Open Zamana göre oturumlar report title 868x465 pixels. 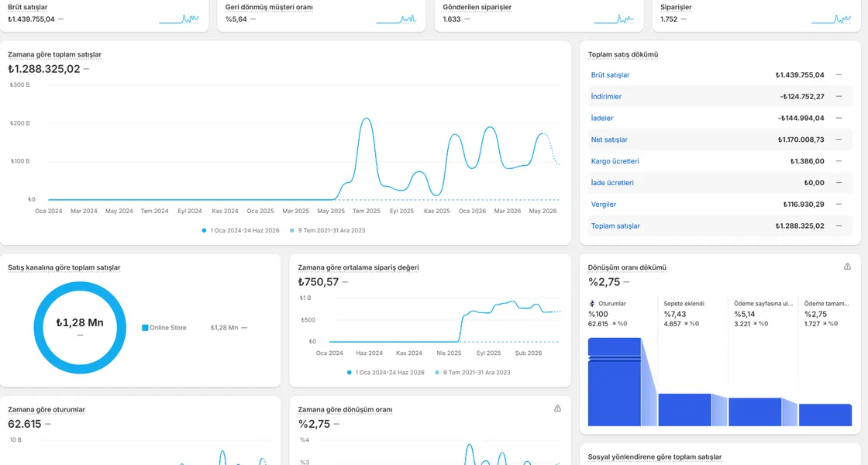[46, 410]
